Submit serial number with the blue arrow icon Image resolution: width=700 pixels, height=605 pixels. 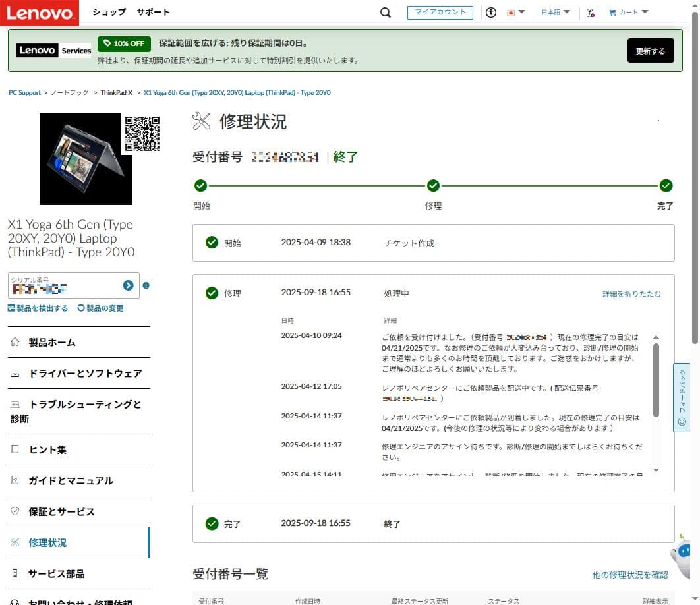click(x=128, y=285)
